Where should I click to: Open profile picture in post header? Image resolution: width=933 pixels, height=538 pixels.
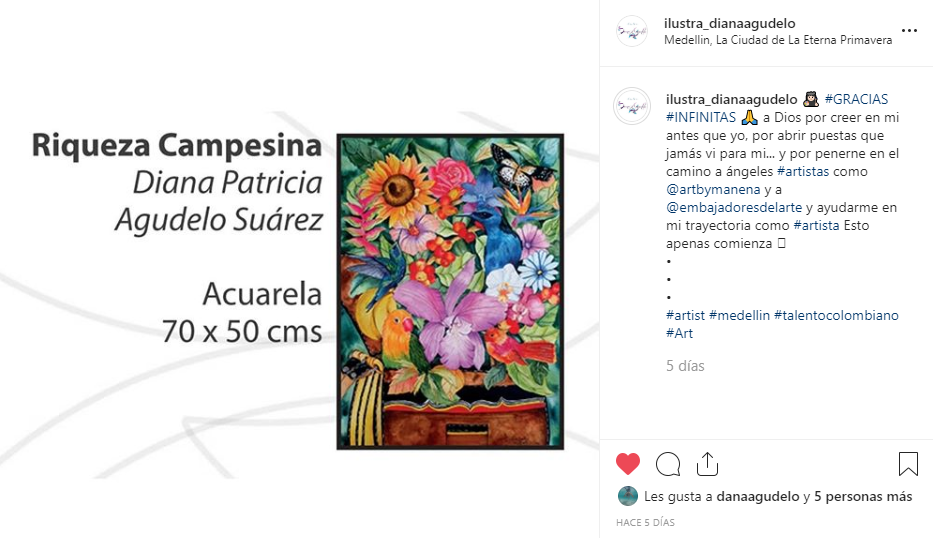632,31
